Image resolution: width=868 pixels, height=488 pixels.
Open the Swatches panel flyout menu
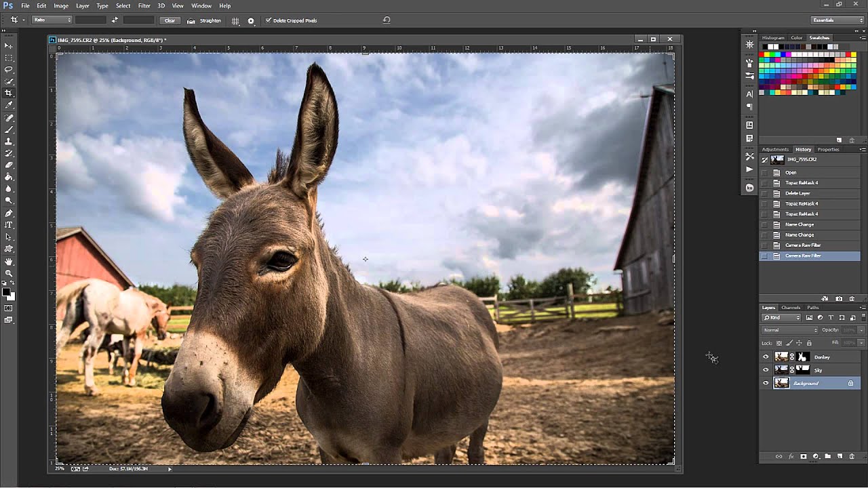coord(863,38)
